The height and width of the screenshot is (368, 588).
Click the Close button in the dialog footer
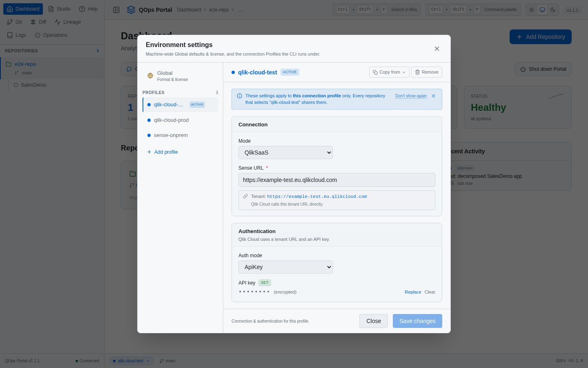[374, 321]
